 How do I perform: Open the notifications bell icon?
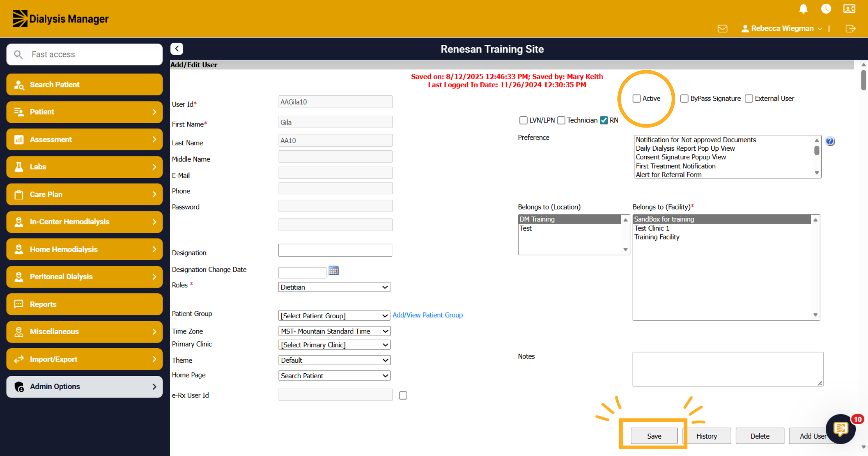(803, 9)
